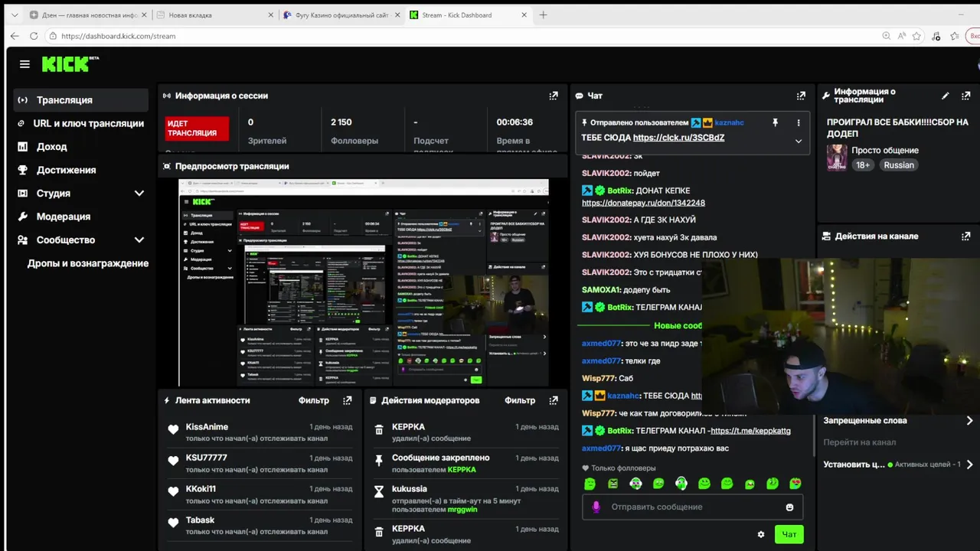Screen dimensions: 980x551
Task: Click heart icon next to KissAnime
Action: pos(173,430)
